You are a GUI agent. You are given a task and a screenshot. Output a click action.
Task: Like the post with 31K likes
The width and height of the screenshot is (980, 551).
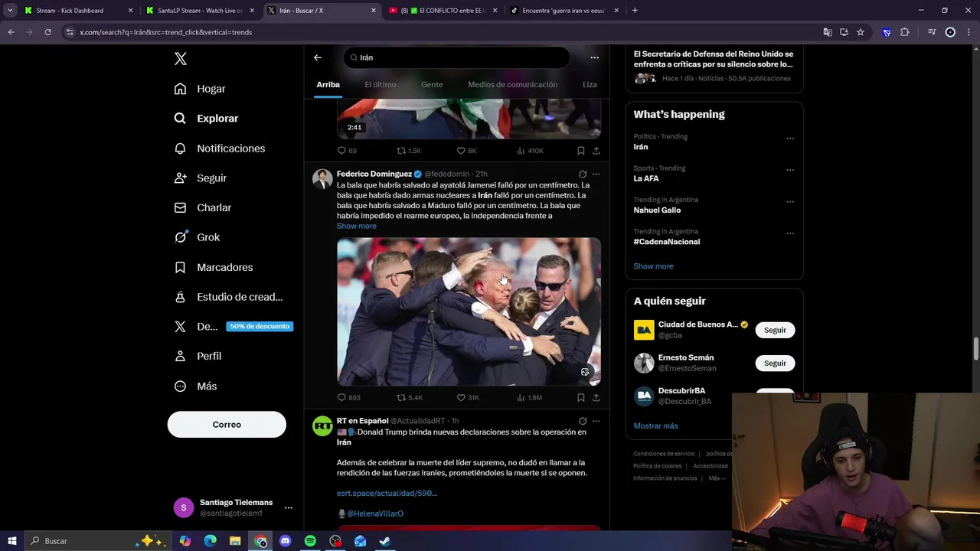[468, 397]
